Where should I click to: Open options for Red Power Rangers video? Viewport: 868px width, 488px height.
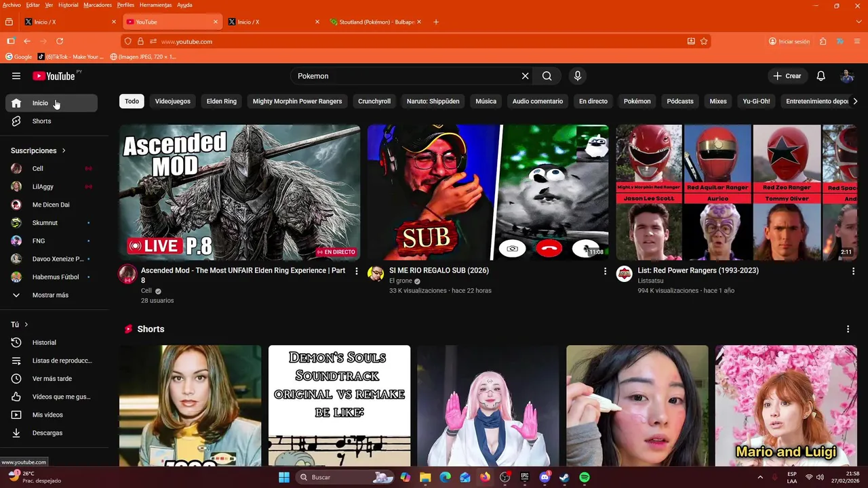point(854,271)
